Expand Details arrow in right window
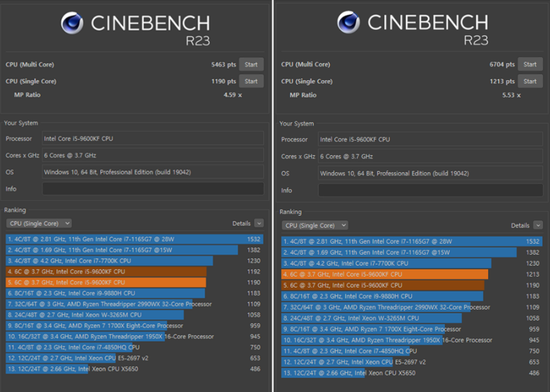The height and width of the screenshot is (392, 550). [x=538, y=226]
